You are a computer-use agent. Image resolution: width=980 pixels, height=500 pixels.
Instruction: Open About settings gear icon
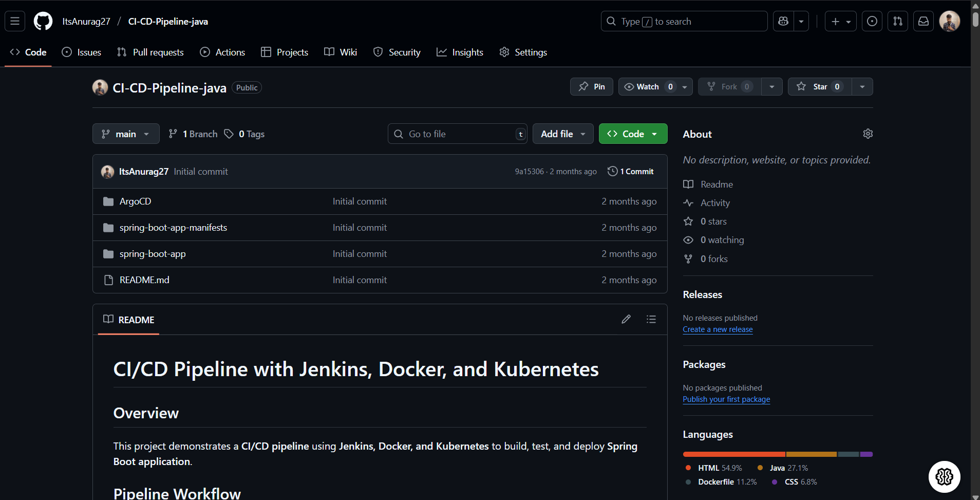(x=868, y=134)
